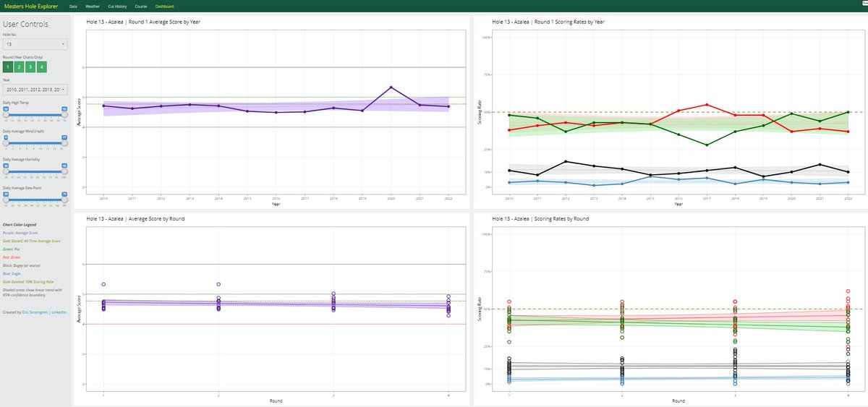Click Daily Average Wind slider maximum handle
Viewport: 868px width, 407px height.
coord(64,143)
